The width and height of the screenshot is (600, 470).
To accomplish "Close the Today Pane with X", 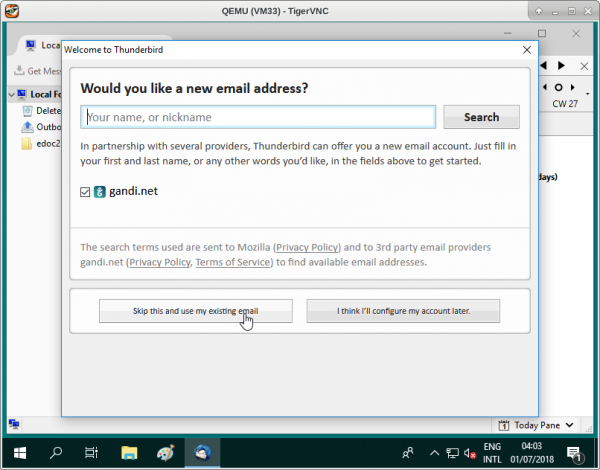I will [x=584, y=66].
